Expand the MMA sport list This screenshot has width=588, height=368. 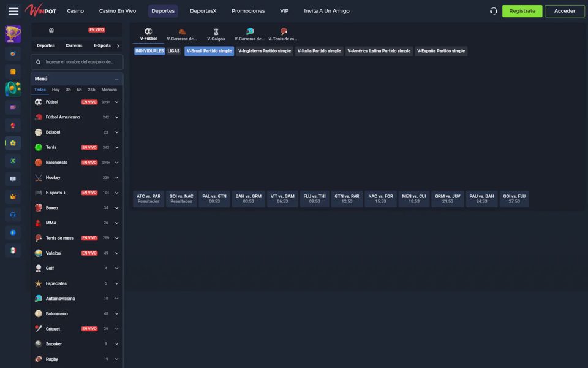pos(116,223)
